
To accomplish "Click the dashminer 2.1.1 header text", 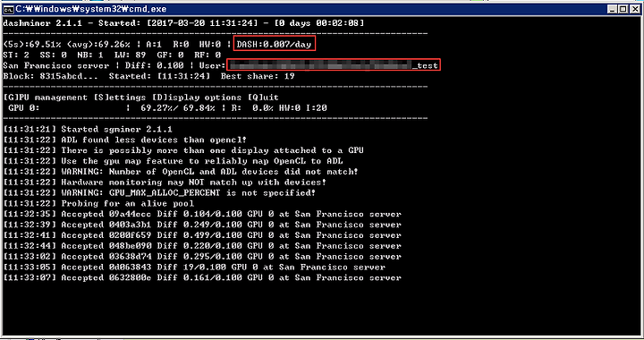I will [x=42, y=23].
